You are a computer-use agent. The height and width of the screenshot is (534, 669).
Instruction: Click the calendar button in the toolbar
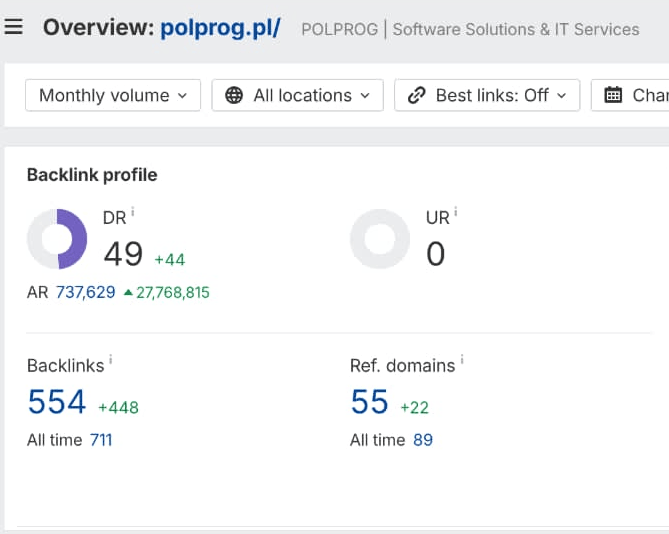(x=630, y=95)
